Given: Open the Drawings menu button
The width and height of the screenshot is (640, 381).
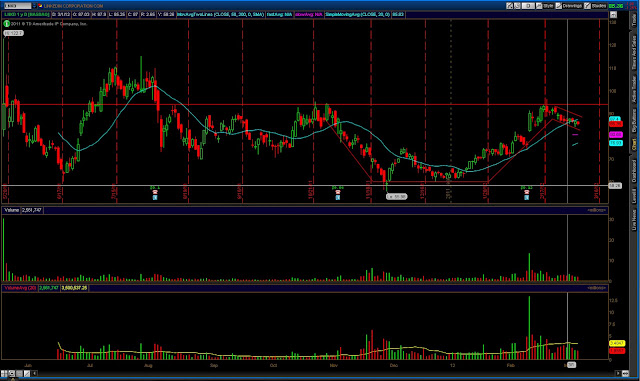Looking at the screenshot, I should coord(572,6).
